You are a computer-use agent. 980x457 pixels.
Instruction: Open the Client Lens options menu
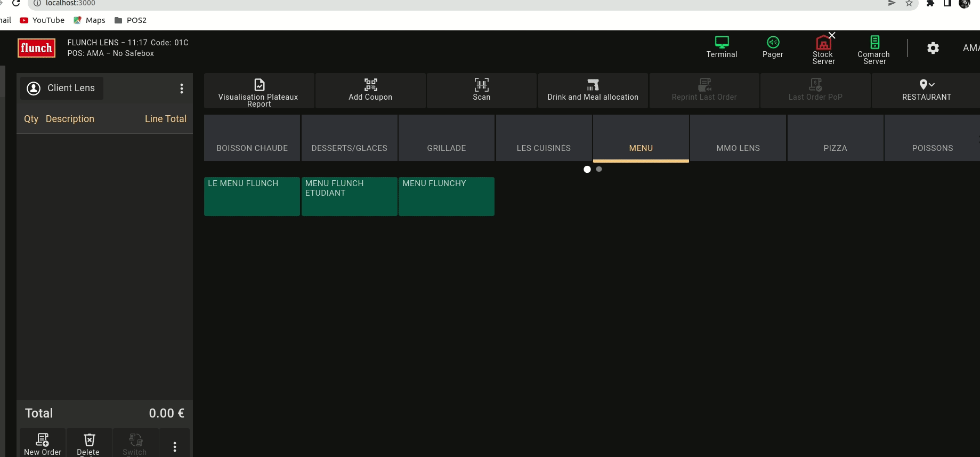pyautogui.click(x=182, y=89)
